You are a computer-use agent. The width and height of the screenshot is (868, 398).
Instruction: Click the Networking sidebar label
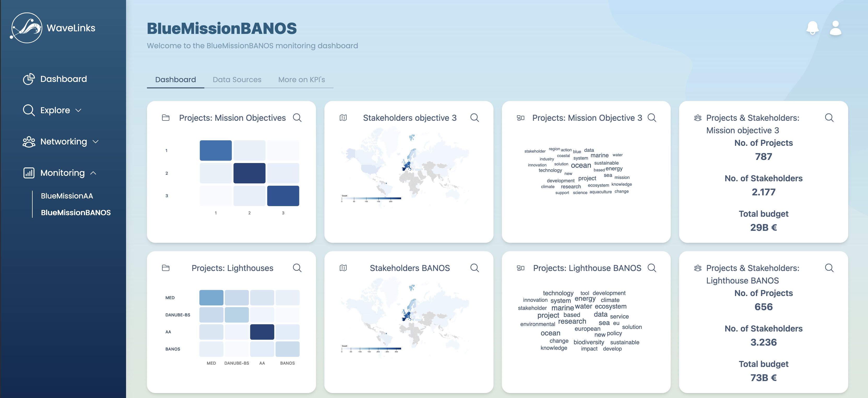tap(64, 142)
